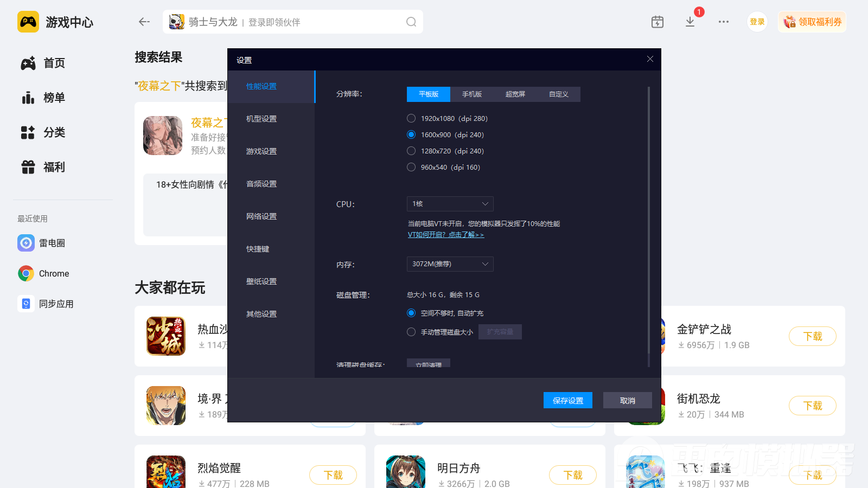Switch to the 音频设置 settings tab
Viewport: 868px width, 488px height.
pos(261,184)
